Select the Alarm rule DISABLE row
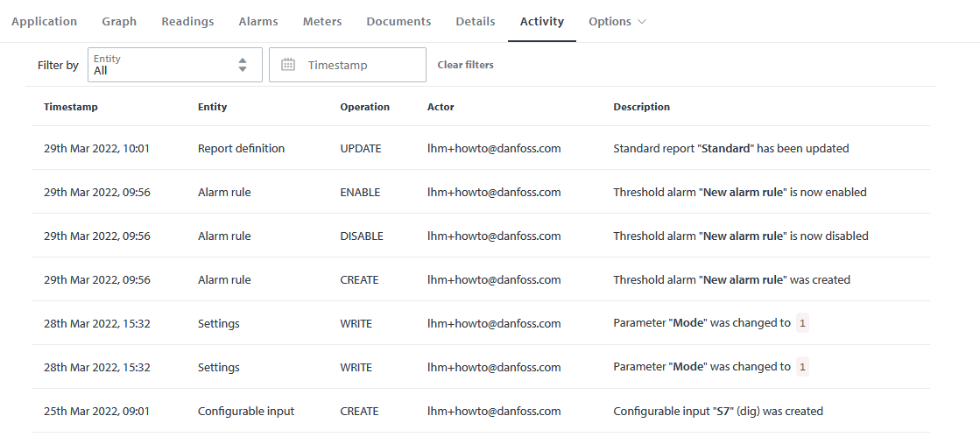 481,236
